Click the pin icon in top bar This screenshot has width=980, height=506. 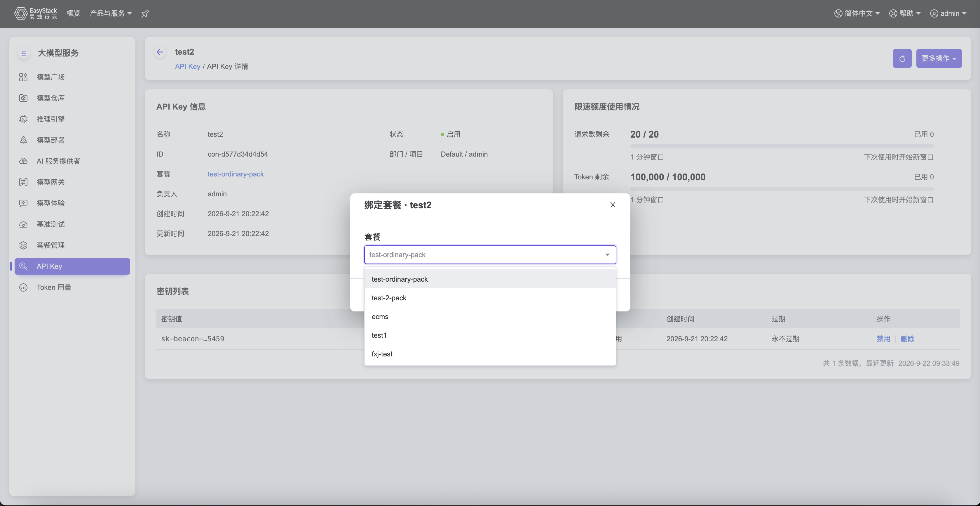coord(145,14)
